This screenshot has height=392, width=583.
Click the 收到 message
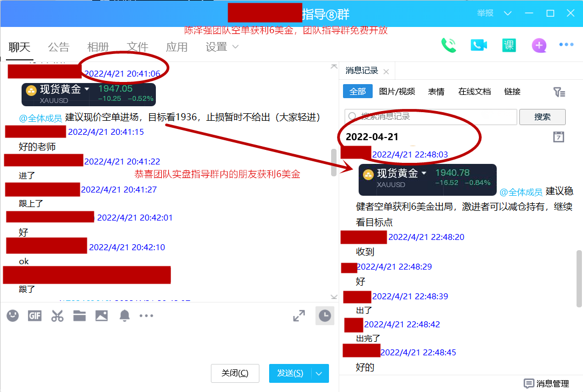[x=365, y=252]
